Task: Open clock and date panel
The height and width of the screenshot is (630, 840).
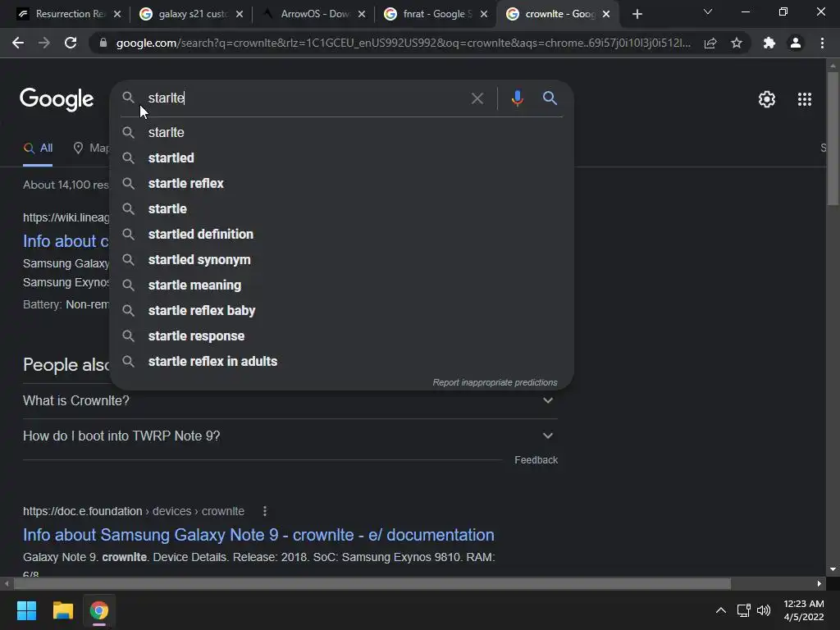Action: 804,610
